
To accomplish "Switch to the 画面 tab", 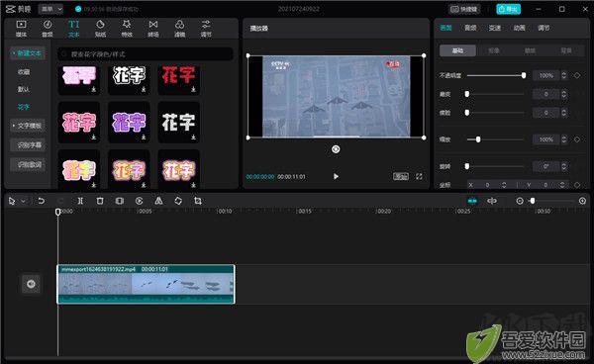I will [445, 28].
